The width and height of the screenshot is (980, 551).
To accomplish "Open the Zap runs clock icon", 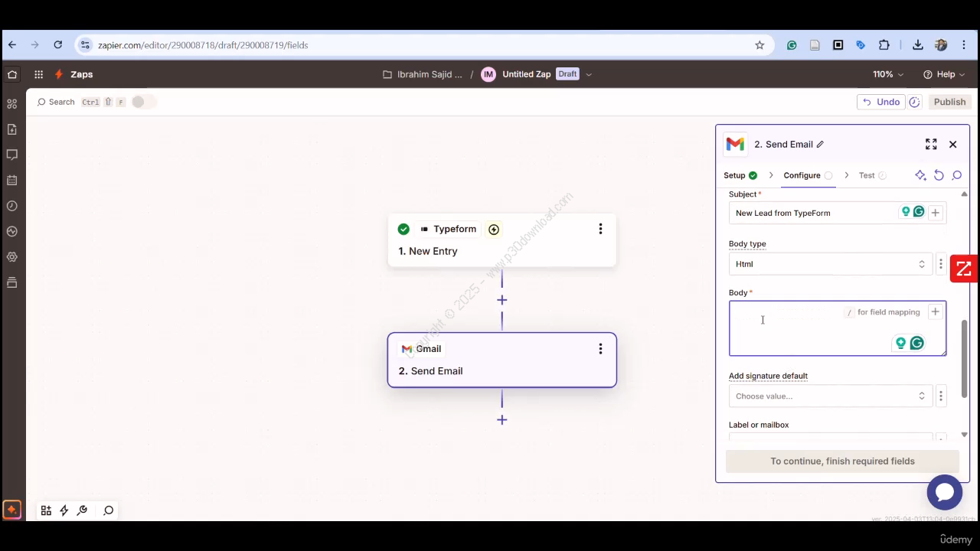I will point(11,206).
